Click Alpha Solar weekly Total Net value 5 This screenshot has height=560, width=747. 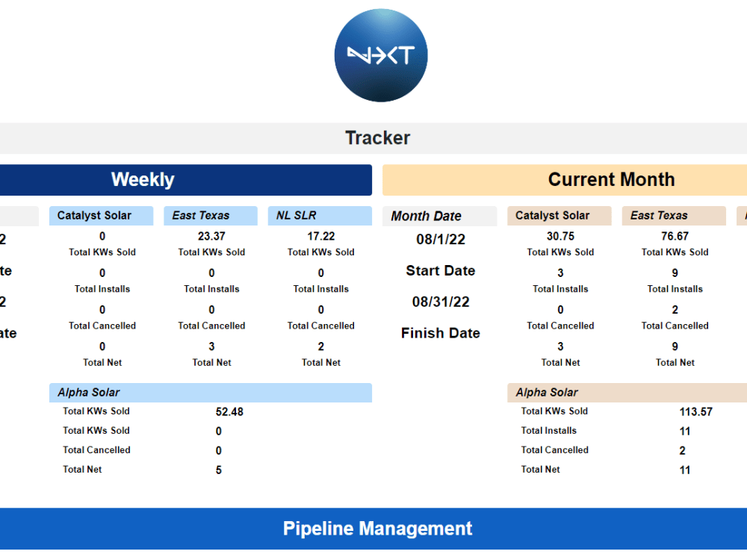click(x=219, y=470)
